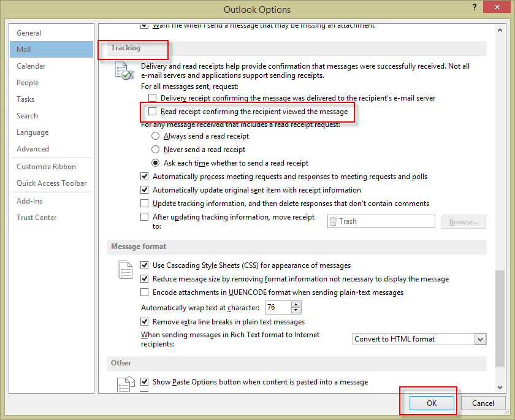The image size is (515, 420).
Task: Decrease wrap text character value
Action: click(x=296, y=310)
